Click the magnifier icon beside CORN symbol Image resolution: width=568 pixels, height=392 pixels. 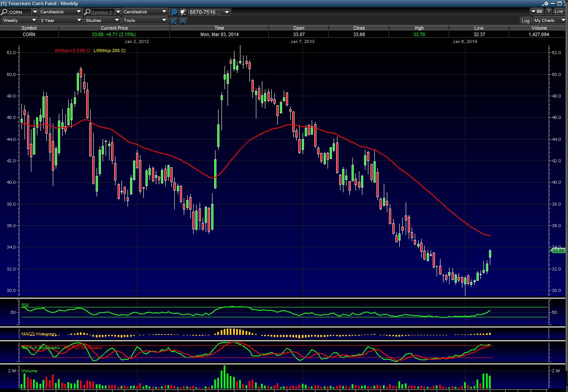tap(4, 12)
